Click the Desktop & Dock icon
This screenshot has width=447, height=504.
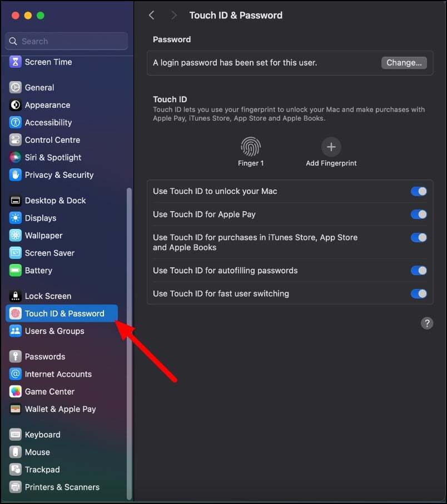15,201
